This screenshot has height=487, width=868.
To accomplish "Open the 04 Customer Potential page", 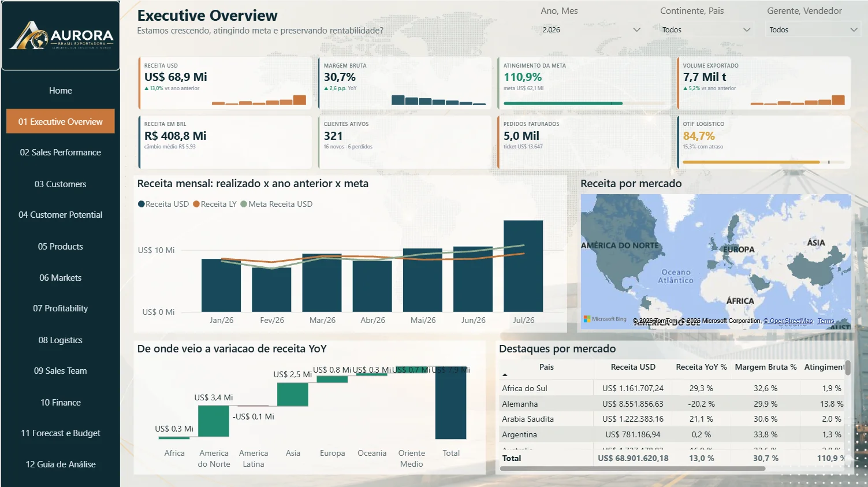I will (61, 215).
